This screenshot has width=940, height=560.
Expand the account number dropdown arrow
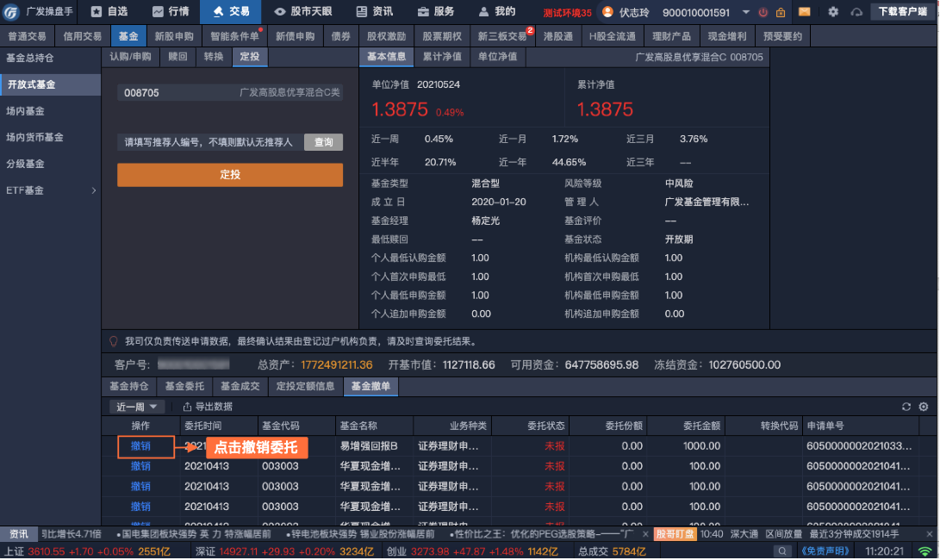[744, 12]
